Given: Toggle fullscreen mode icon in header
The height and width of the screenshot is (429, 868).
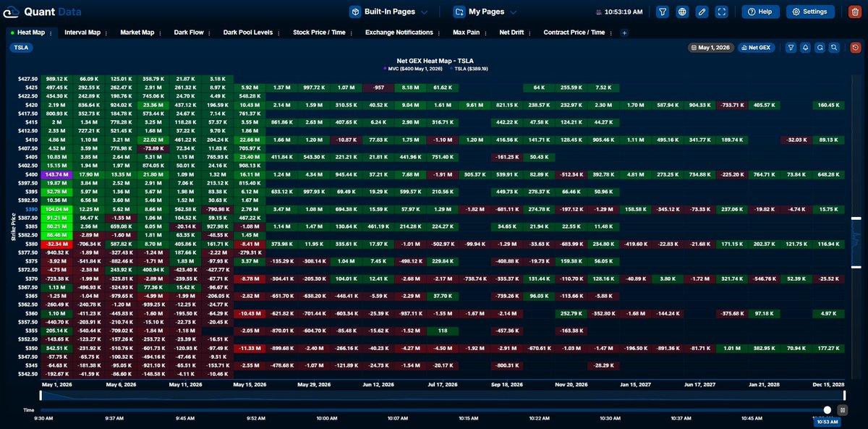Looking at the screenshot, I should (721, 12).
